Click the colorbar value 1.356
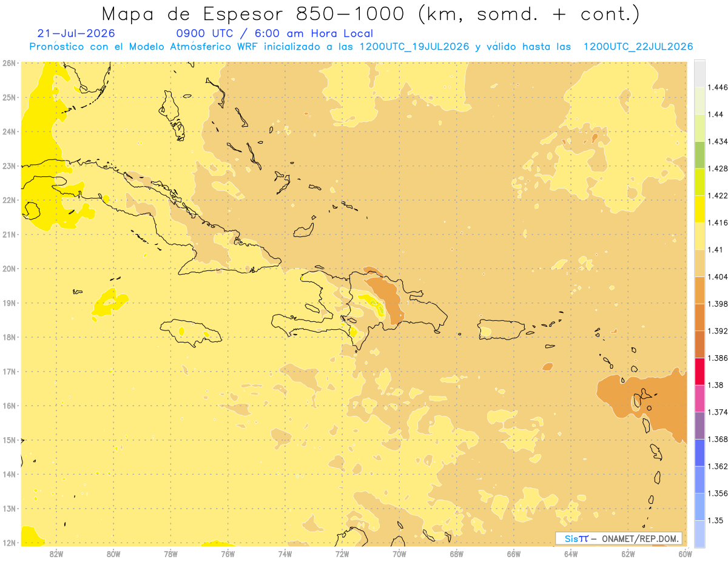Viewport: 728px width, 562px height. [x=718, y=493]
